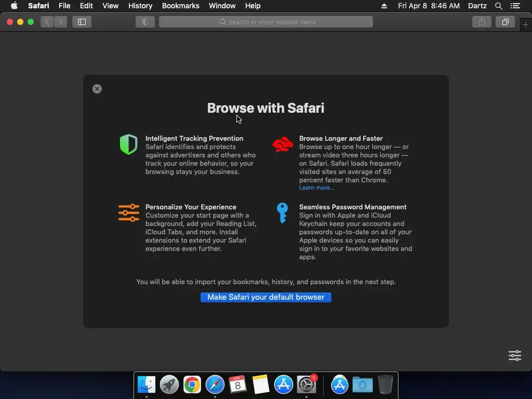Screen dimensions: 532x399
Task: Click the Browse Longer and Faster heading
Action: point(341,138)
